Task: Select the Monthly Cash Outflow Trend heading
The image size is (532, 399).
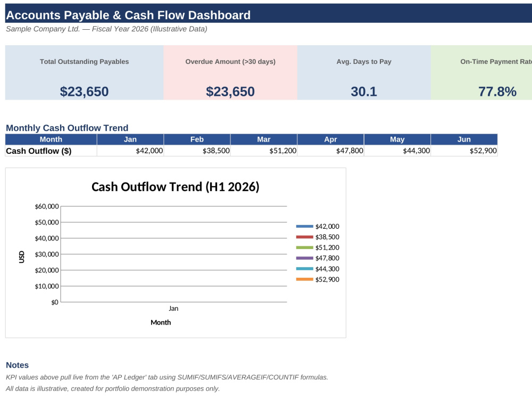Action: [x=67, y=128]
